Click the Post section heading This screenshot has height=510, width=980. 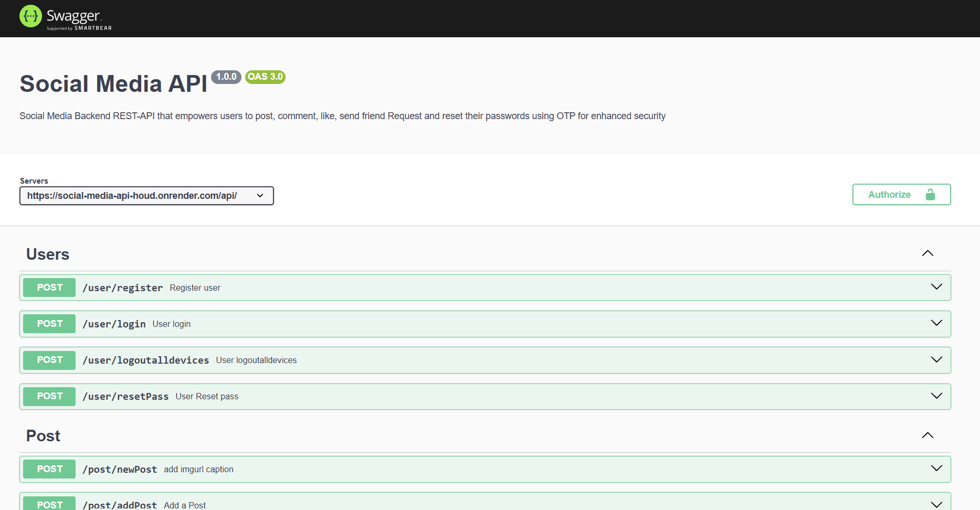click(x=43, y=435)
